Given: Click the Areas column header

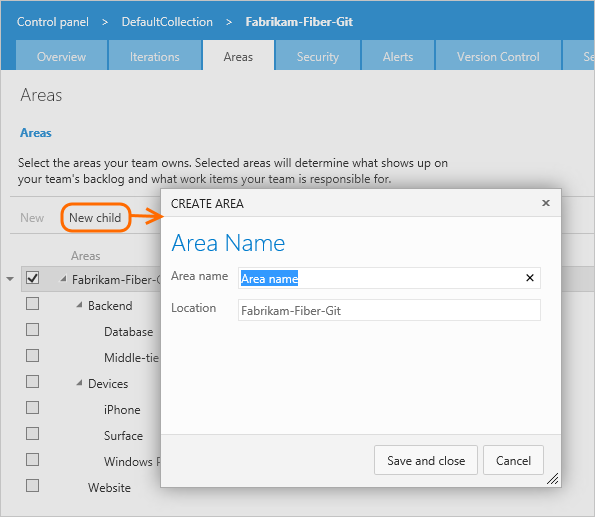Looking at the screenshot, I should [86, 255].
